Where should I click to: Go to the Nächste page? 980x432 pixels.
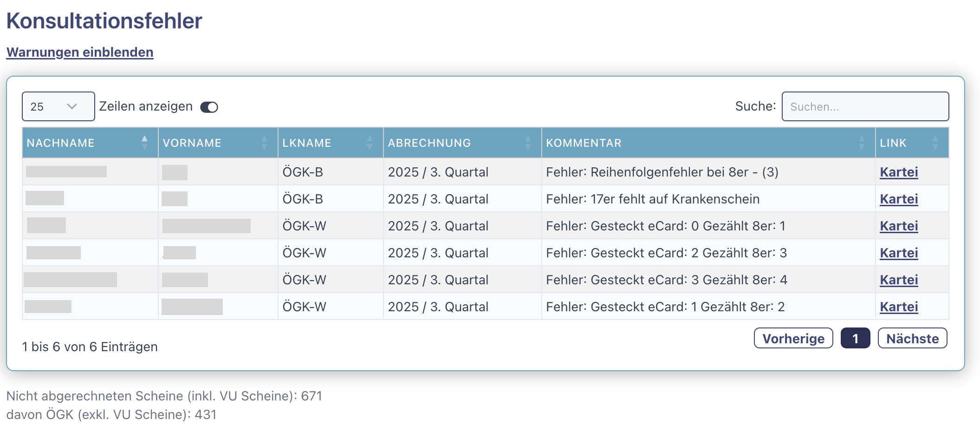912,339
